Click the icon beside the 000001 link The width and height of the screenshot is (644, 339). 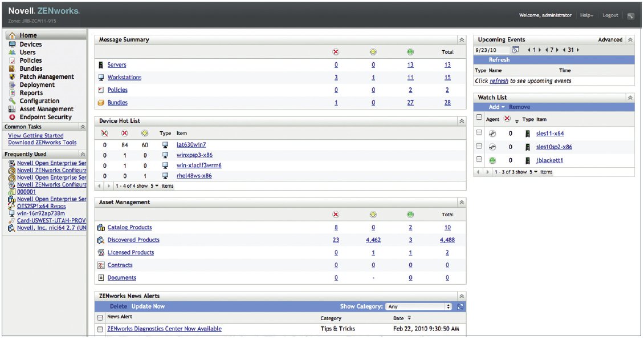[x=12, y=192]
